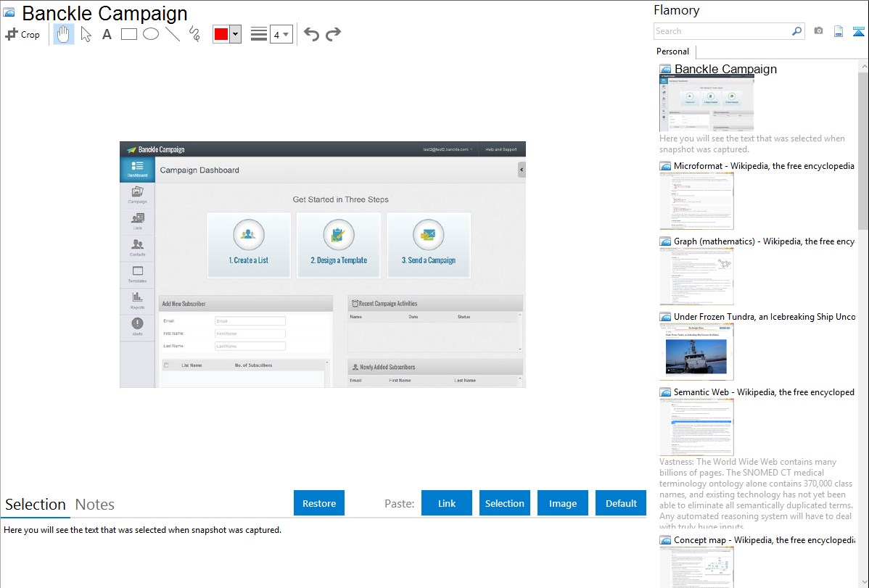Select the straight line tool
The width and height of the screenshot is (869, 588).
[173, 34]
